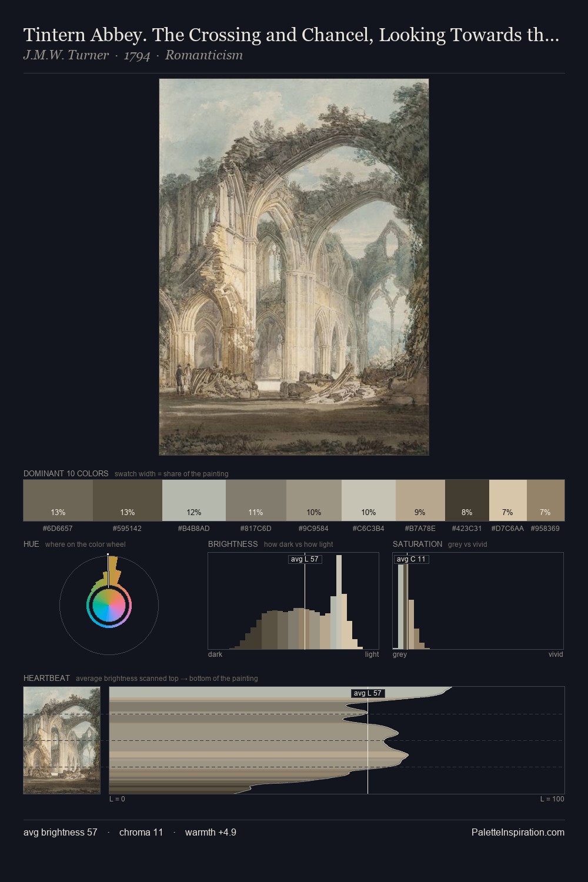This screenshot has width=588, height=882.
Task: Click the 'SATURATION' section heading
Action: click(417, 544)
